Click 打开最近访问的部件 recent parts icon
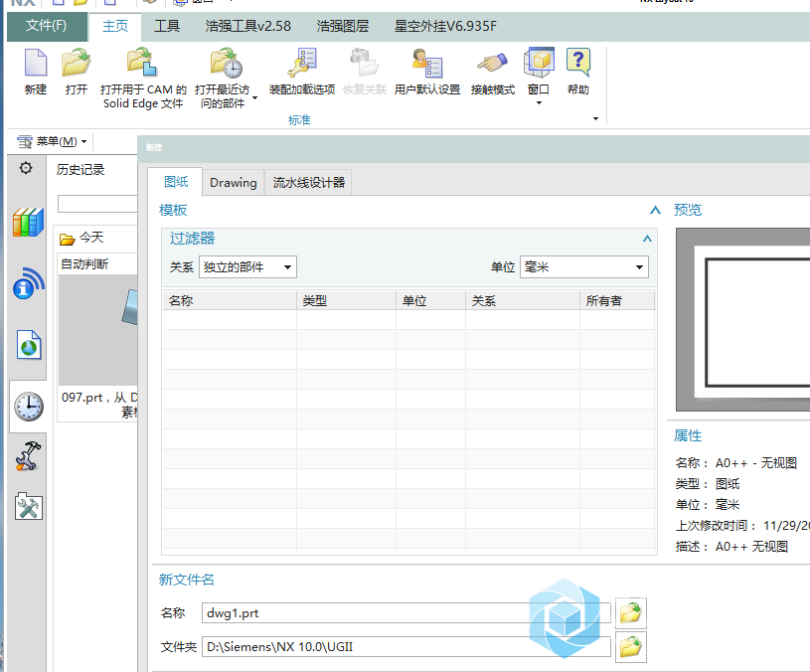Viewport: 810px width, 672px height. [x=227, y=63]
